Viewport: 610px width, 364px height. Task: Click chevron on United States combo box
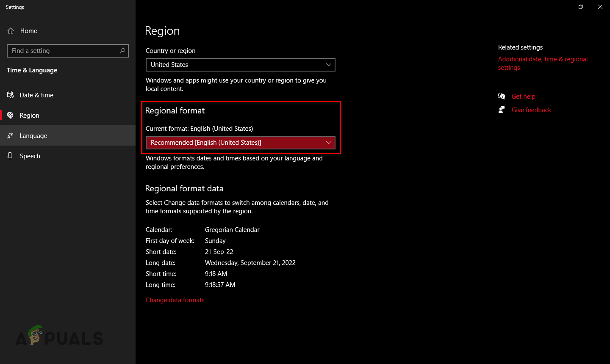[x=328, y=65]
